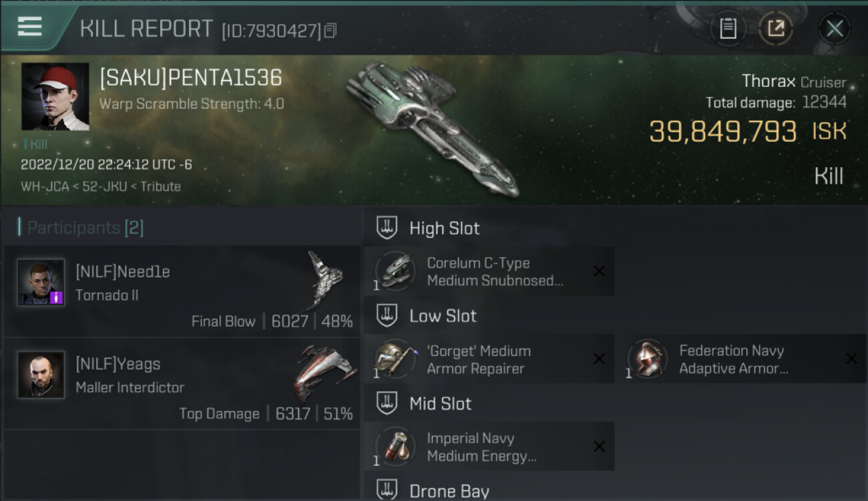Click the info badge on Needle's portrait
Viewport: 868px width, 501px height.
[57, 297]
